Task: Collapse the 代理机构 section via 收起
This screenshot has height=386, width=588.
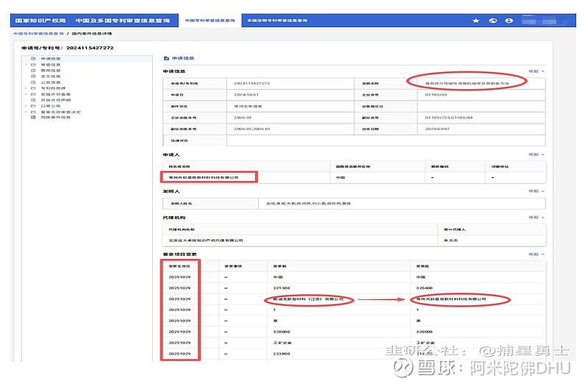Action: tap(537, 218)
